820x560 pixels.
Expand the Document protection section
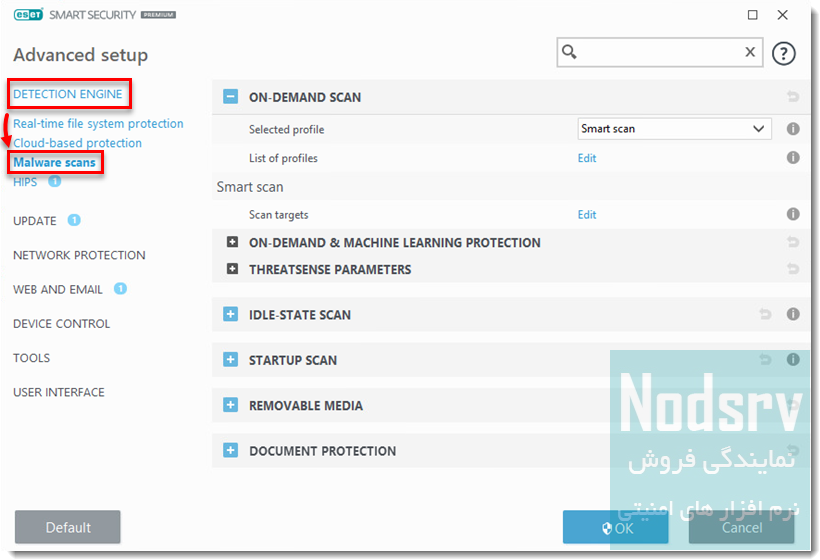tap(230, 450)
